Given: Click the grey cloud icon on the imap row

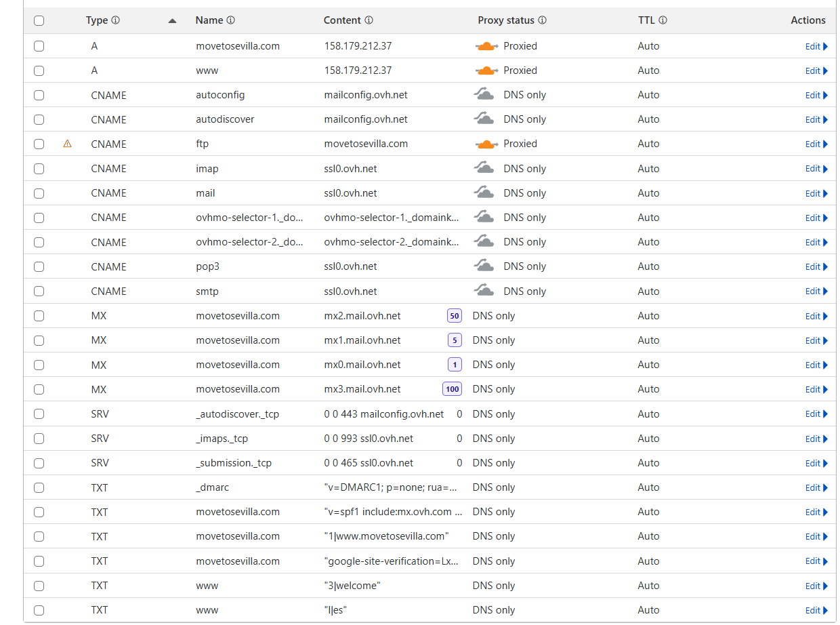Looking at the screenshot, I should pyautogui.click(x=484, y=168).
